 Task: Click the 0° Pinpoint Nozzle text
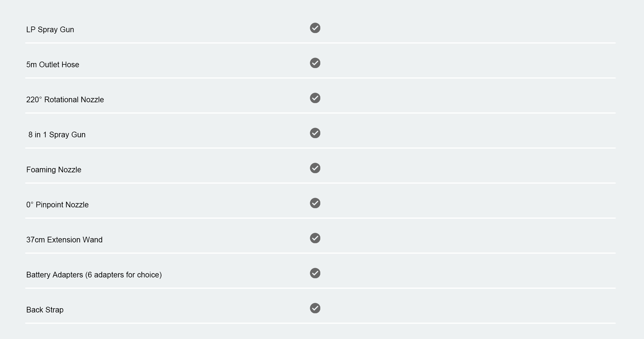click(57, 205)
